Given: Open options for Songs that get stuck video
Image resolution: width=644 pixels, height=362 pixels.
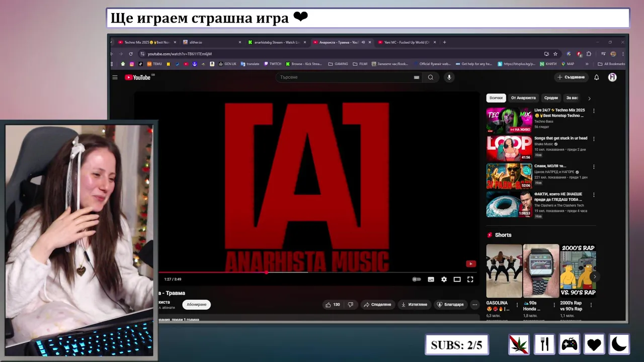Looking at the screenshot, I should (x=594, y=139).
